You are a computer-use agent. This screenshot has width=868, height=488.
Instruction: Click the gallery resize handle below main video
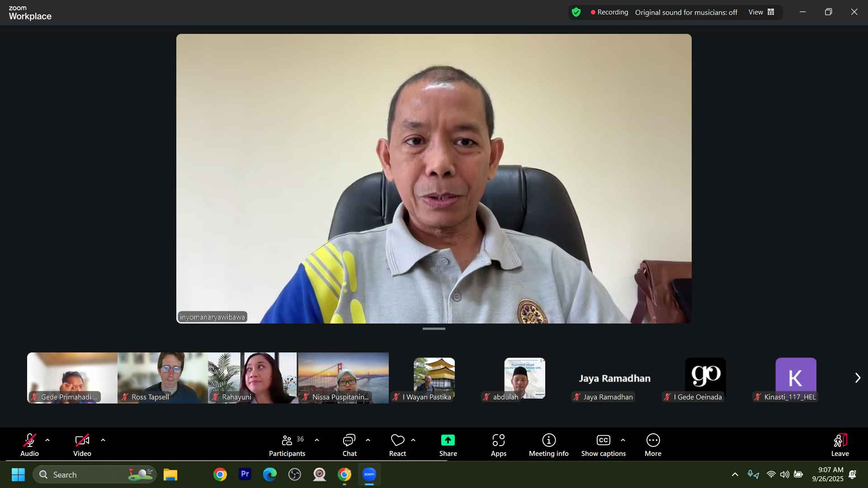click(434, 329)
